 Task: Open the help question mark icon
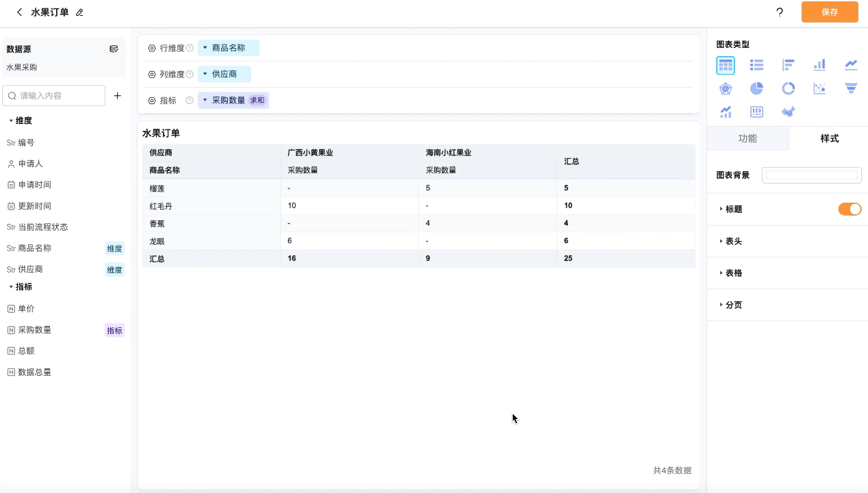pos(780,12)
